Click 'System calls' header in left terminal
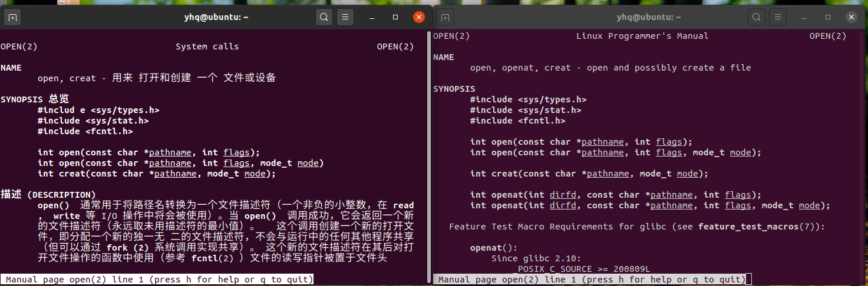868x286 pixels. click(x=207, y=46)
